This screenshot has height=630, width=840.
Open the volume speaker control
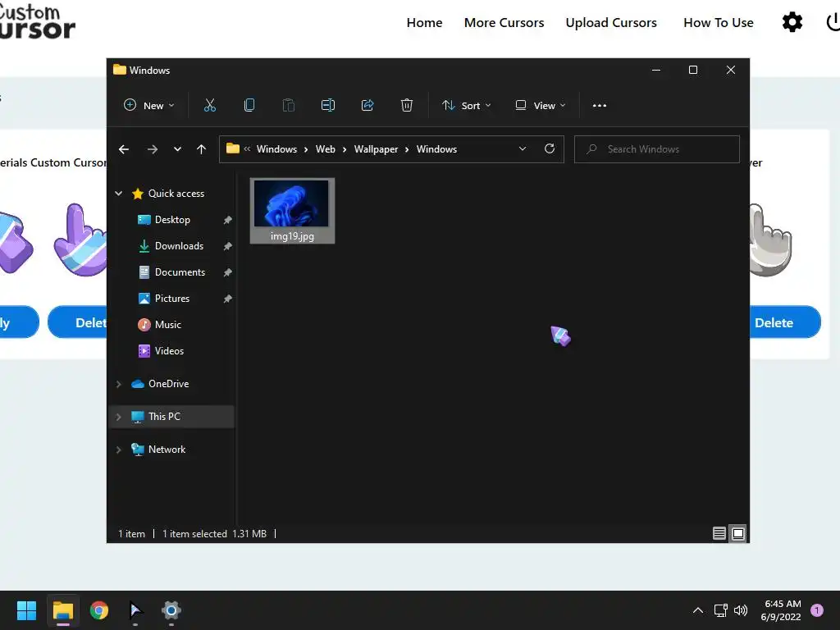coord(741,610)
